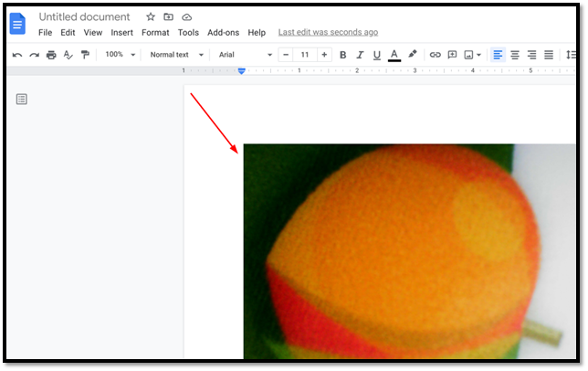Increase font size with plus button
Viewport: 588px width, 371px height.
(324, 55)
